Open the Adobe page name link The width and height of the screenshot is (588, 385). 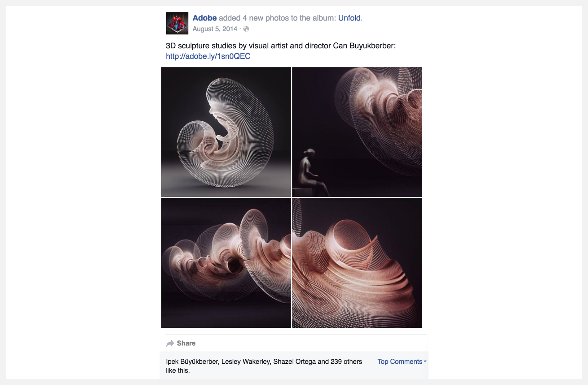[204, 18]
